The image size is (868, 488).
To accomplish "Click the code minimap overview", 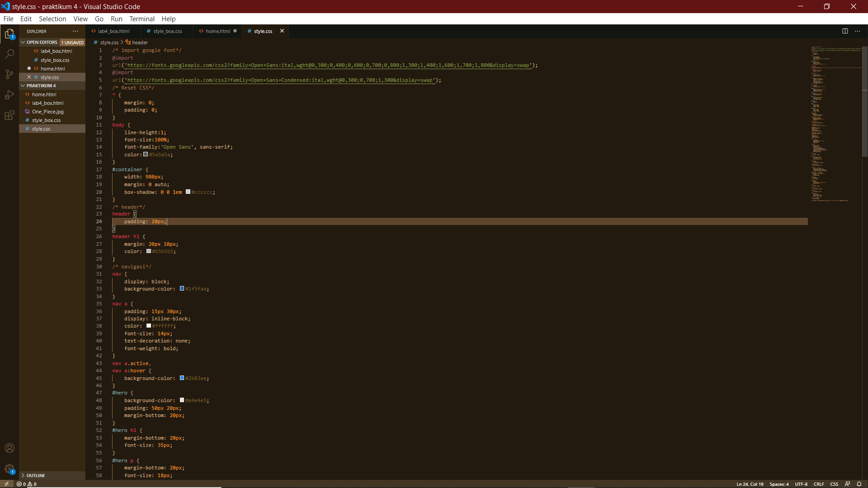I will 835,124.
